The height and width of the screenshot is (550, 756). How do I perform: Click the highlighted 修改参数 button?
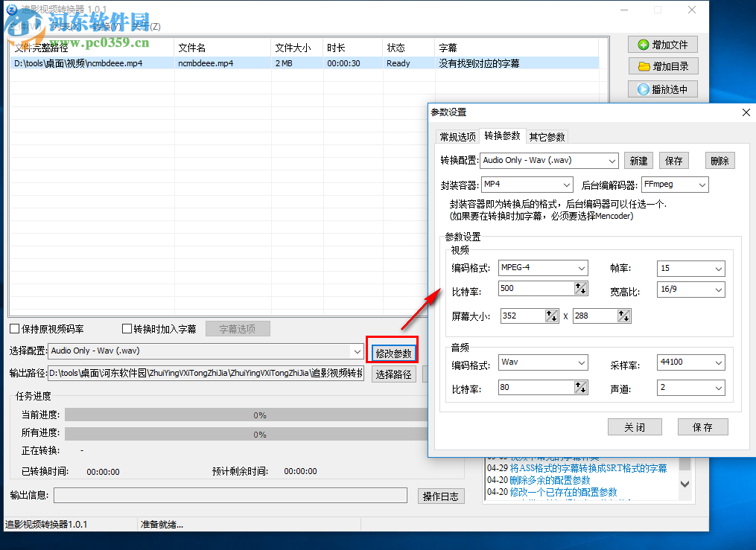click(393, 350)
